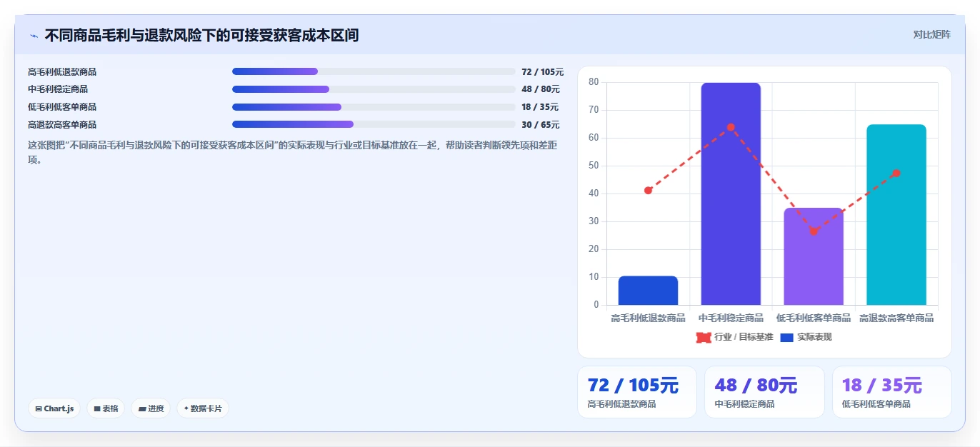
Task: Click the 80 tick on the y-axis
Action: pos(594,82)
